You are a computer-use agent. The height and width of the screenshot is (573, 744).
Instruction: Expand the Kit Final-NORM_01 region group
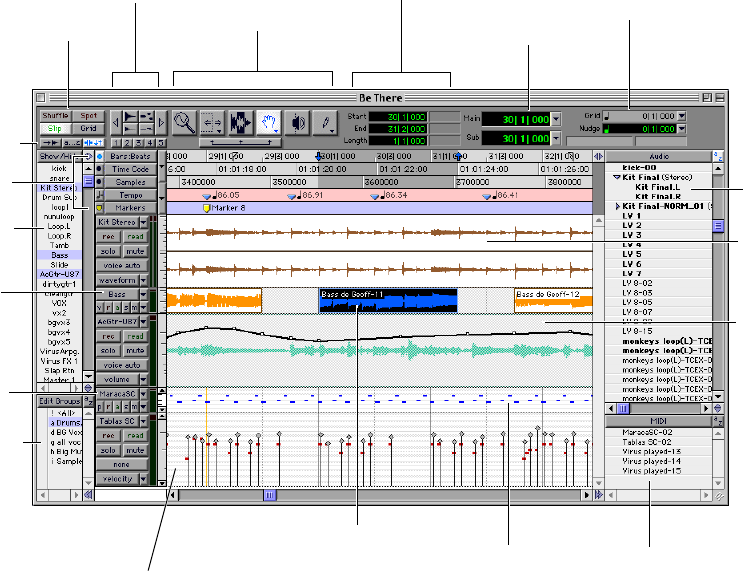618,206
